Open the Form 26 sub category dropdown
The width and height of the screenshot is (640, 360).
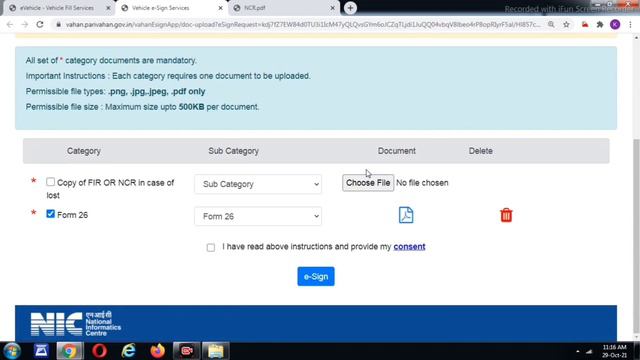pos(258,216)
